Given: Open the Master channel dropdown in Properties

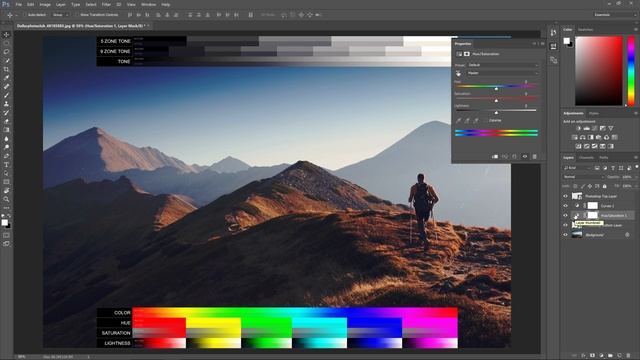Looking at the screenshot, I should click(x=503, y=73).
